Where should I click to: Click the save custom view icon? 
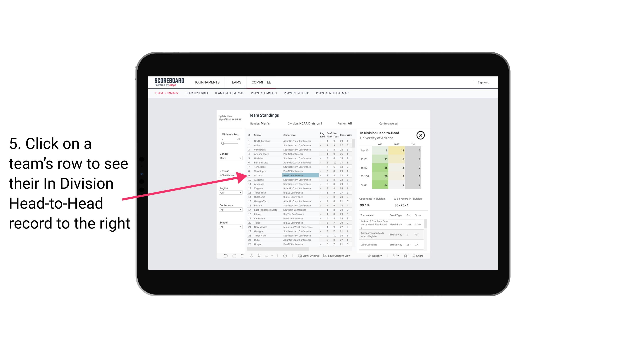point(325,256)
